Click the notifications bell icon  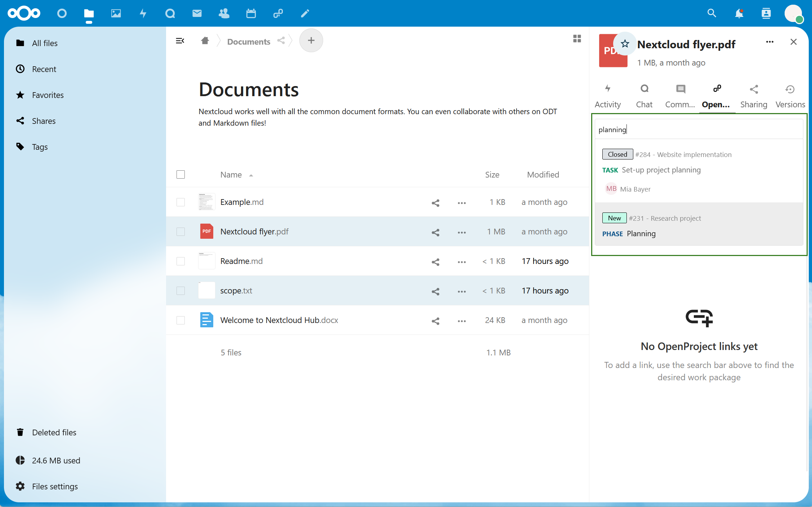pos(739,13)
